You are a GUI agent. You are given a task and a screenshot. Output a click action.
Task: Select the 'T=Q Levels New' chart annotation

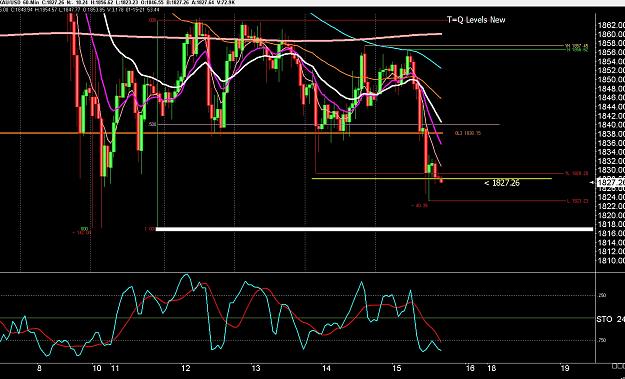pyautogui.click(x=476, y=20)
